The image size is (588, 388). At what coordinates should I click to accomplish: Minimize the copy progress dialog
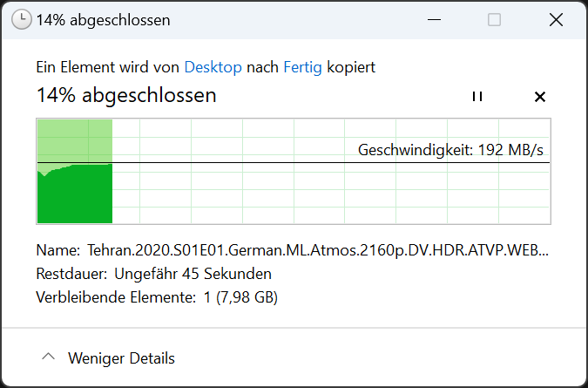coord(434,19)
